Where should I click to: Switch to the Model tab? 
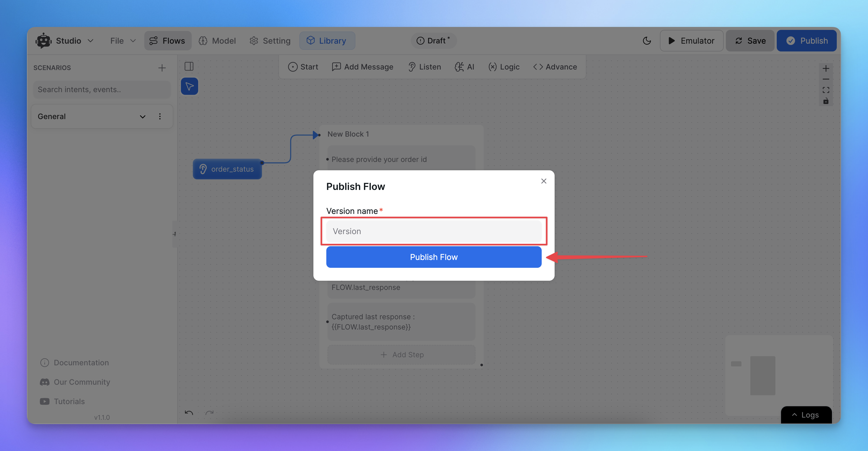(x=217, y=41)
